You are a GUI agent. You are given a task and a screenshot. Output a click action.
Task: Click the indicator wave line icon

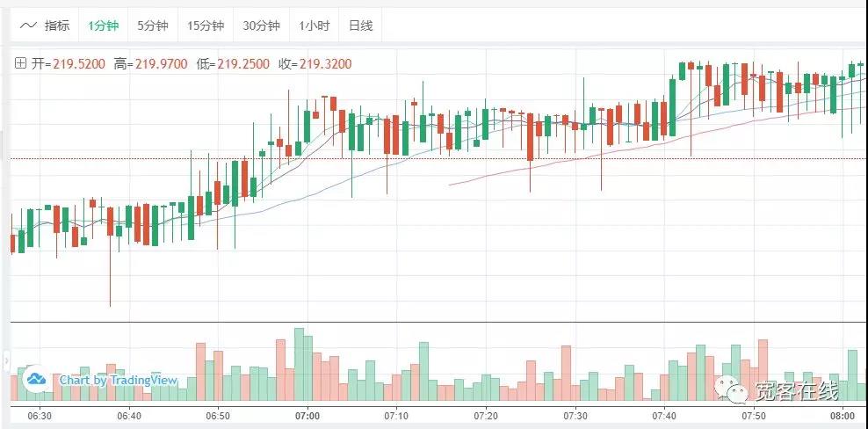(x=27, y=25)
